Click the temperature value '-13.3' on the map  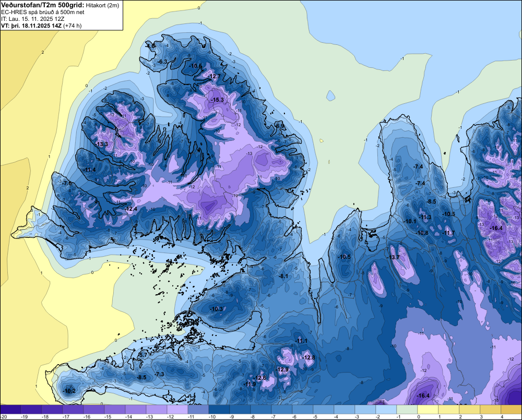(102, 144)
